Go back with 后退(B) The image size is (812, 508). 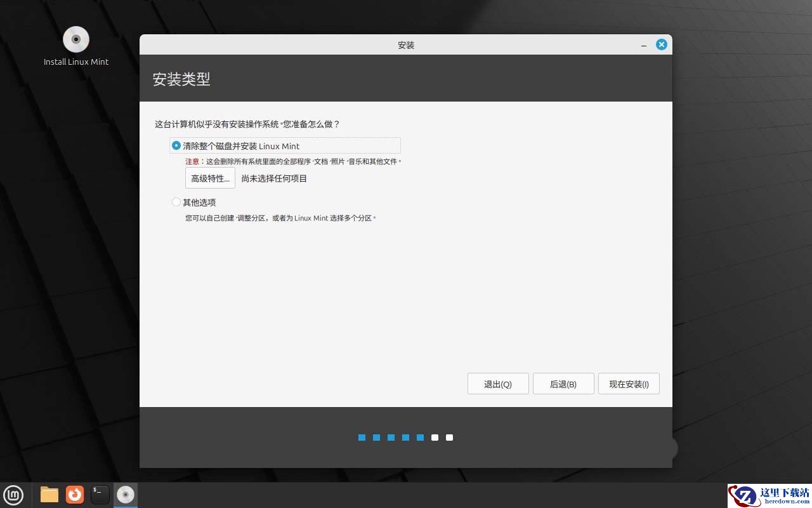563,384
